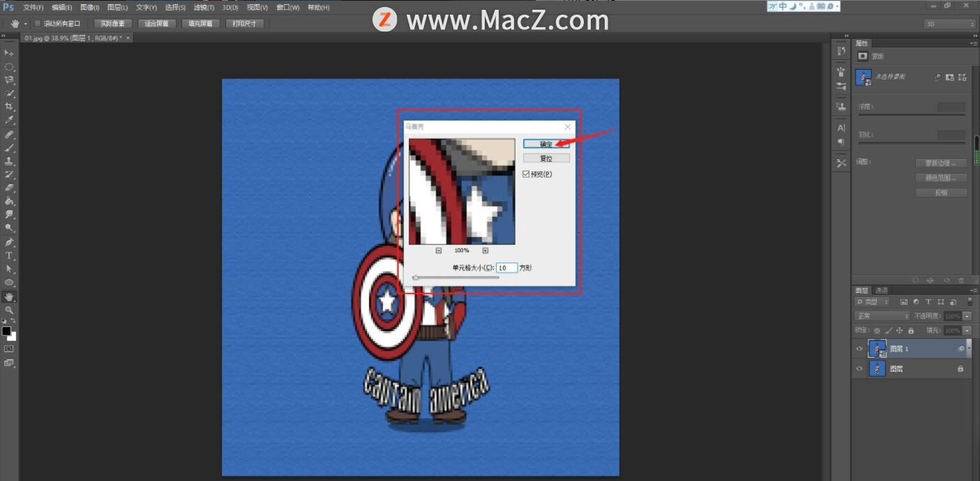This screenshot has height=481, width=980.
Task: Select the Healing Brush tool
Action: coord(9,134)
